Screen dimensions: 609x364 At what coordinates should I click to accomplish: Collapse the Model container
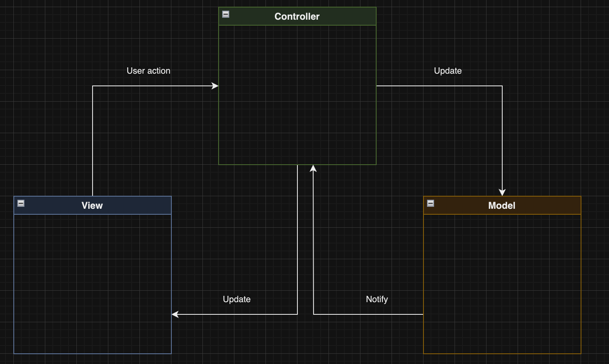431,203
